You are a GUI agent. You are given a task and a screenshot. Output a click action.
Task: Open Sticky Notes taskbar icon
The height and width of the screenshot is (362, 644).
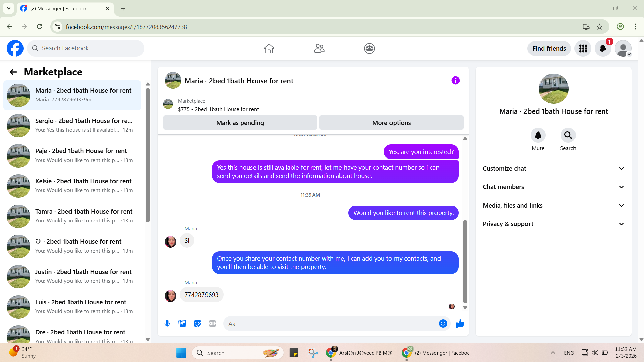294,353
